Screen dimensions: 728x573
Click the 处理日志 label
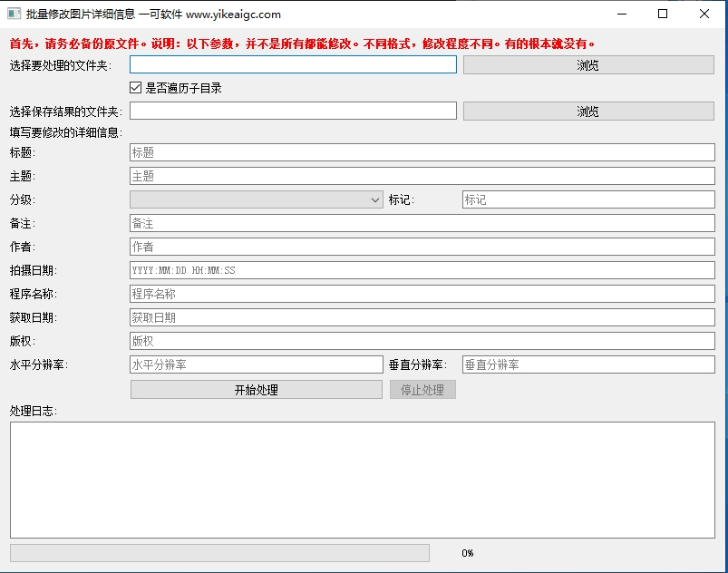pyautogui.click(x=33, y=411)
